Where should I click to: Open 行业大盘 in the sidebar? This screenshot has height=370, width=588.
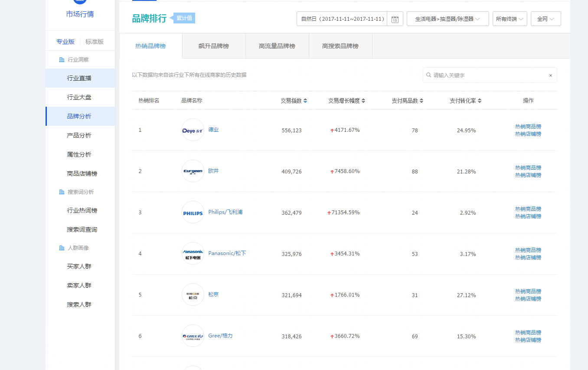tap(79, 97)
